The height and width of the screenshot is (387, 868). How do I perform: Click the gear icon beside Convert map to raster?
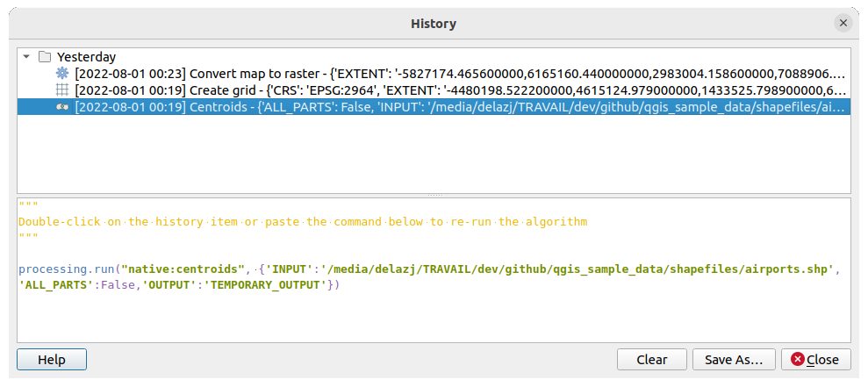pyautogui.click(x=61, y=74)
